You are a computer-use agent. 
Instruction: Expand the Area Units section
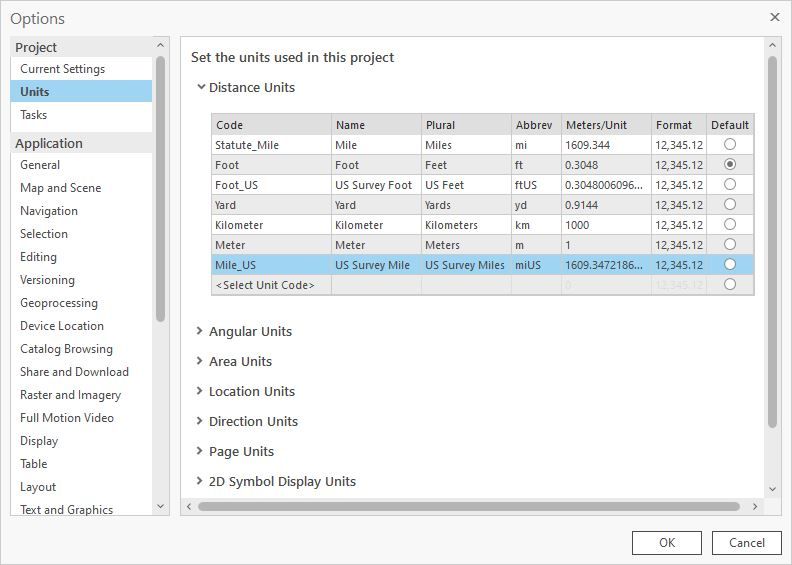point(200,361)
